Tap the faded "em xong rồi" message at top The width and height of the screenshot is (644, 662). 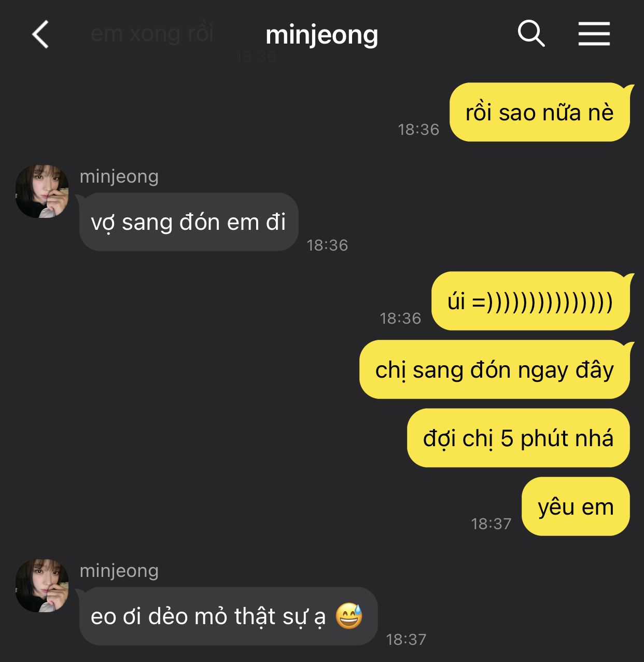[x=152, y=34]
